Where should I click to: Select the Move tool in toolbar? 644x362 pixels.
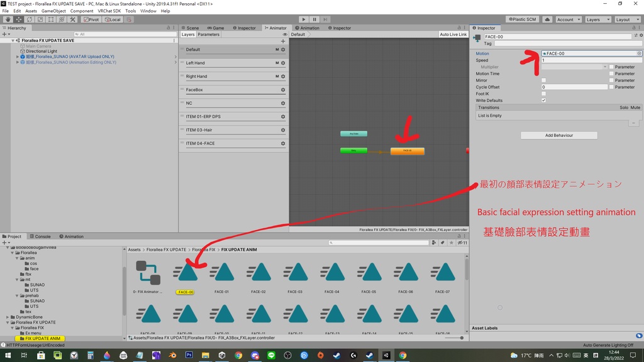point(19,19)
